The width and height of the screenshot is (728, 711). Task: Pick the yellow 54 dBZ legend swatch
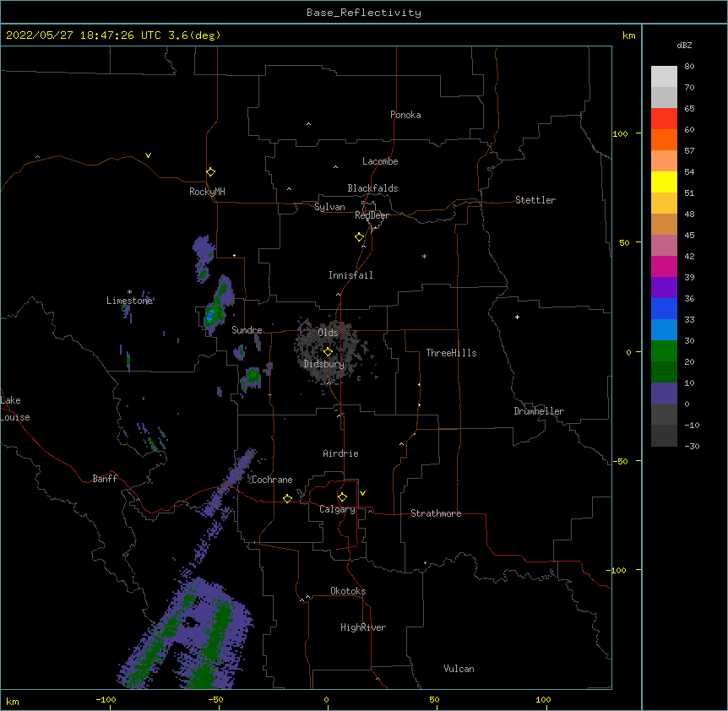(x=664, y=182)
